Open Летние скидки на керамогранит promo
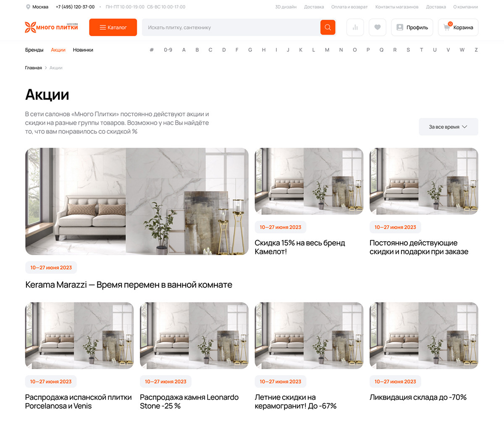Viewport: 504px width, 438px height. [x=295, y=401]
